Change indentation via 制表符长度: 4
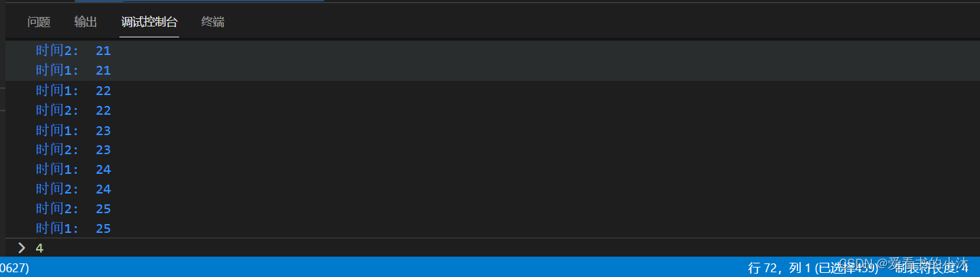The width and height of the screenshot is (980, 277). [931, 267]
